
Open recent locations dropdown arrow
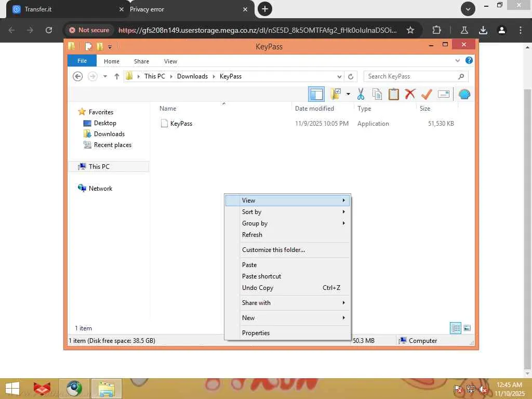coord(105,76)
